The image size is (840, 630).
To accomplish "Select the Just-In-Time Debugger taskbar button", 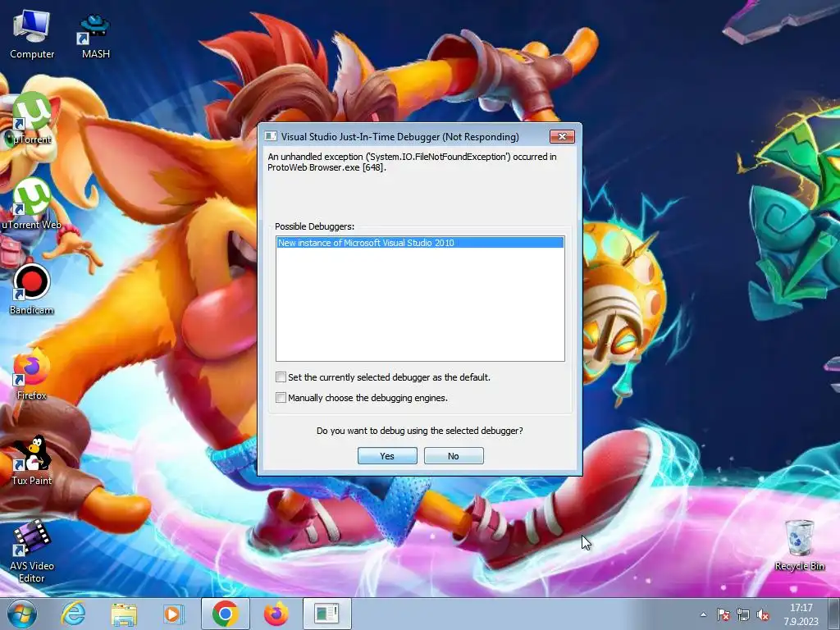I will 326,614.
